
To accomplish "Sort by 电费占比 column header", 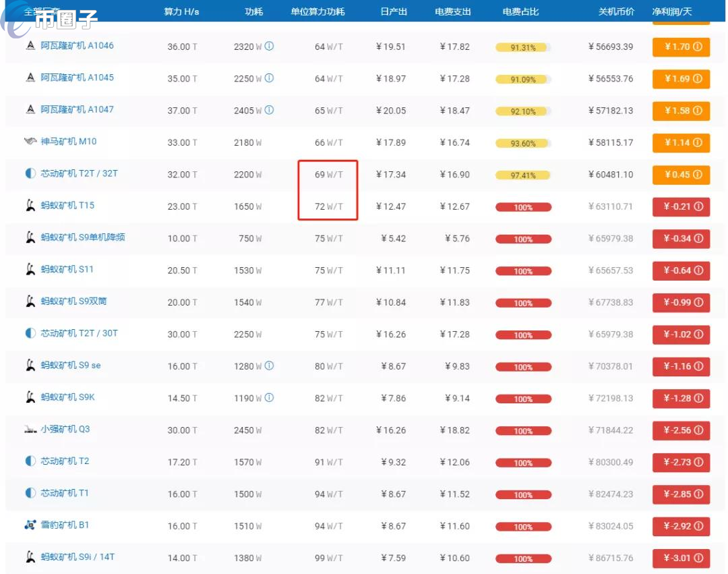I will pos(520,11).
